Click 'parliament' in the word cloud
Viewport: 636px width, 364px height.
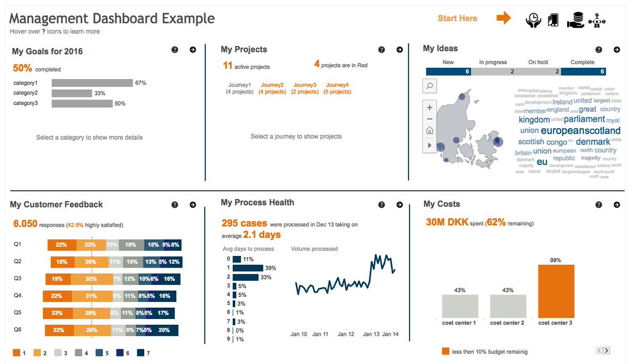pyautogui.click(x=584, y=120)
